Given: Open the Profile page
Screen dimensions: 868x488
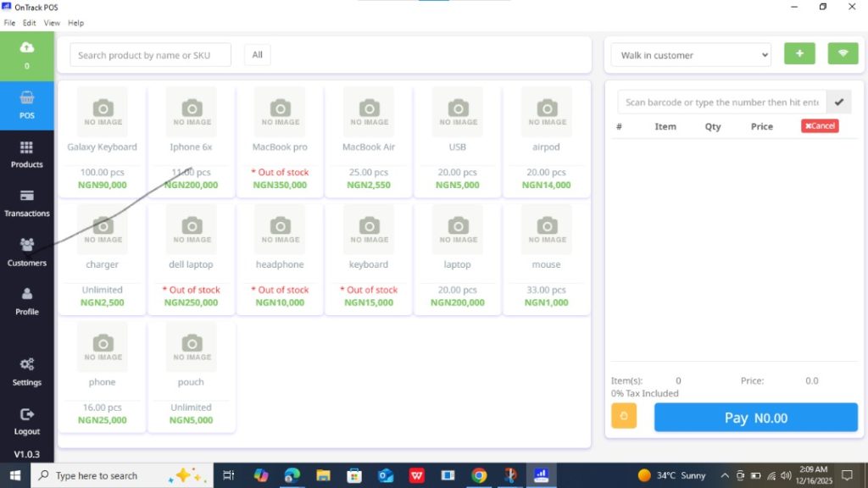Looking at the screenshot, I should (x=26, y=302).
